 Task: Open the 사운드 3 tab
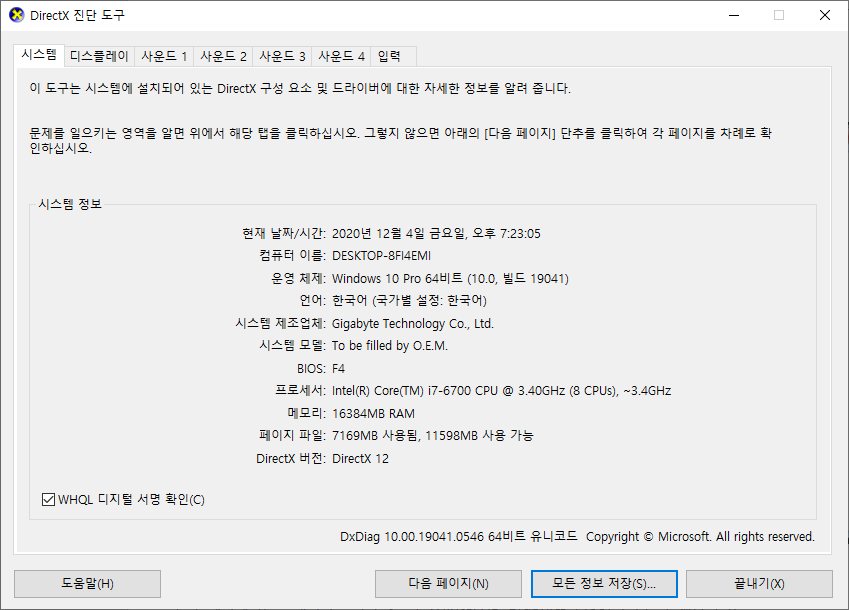tap(282, 56)
